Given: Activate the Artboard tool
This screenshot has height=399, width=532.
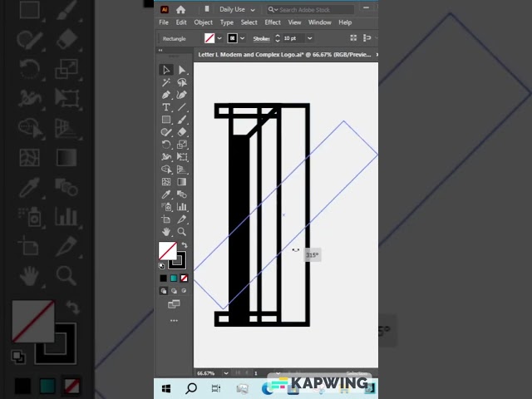Looking at the screenshot, I should click(166, 219).
